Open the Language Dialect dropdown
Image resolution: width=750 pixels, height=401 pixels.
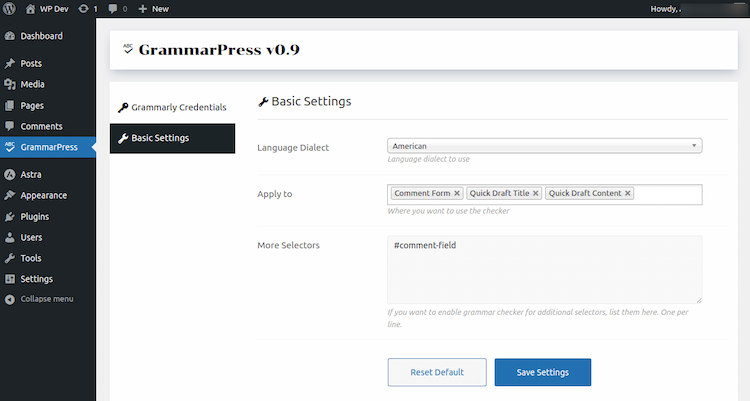(544, 146)
